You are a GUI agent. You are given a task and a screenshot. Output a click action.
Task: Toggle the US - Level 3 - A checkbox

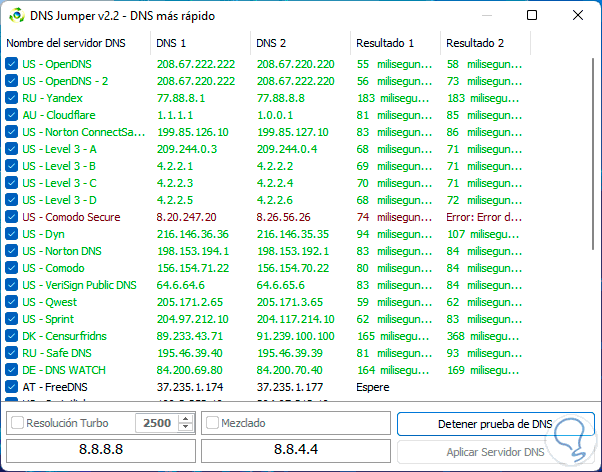pyautogui.click(x=12, y=149)
